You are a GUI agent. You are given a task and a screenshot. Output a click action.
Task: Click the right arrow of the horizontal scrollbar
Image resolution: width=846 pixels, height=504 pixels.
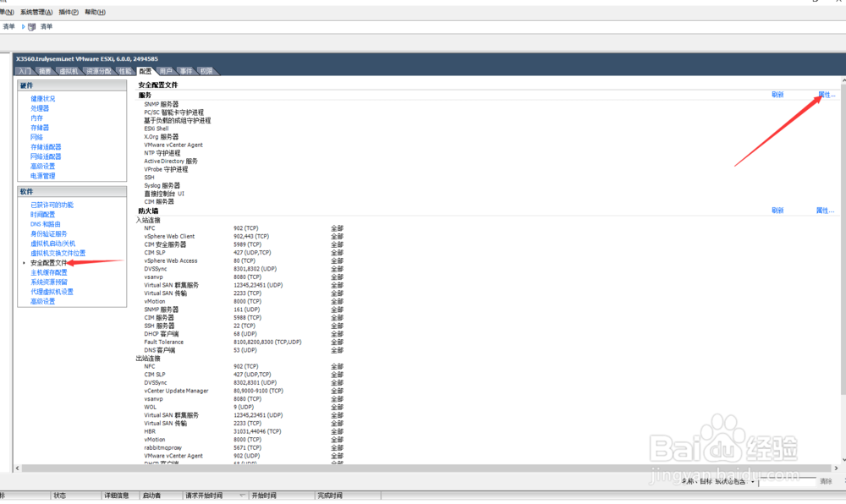[x=837, y=468]
